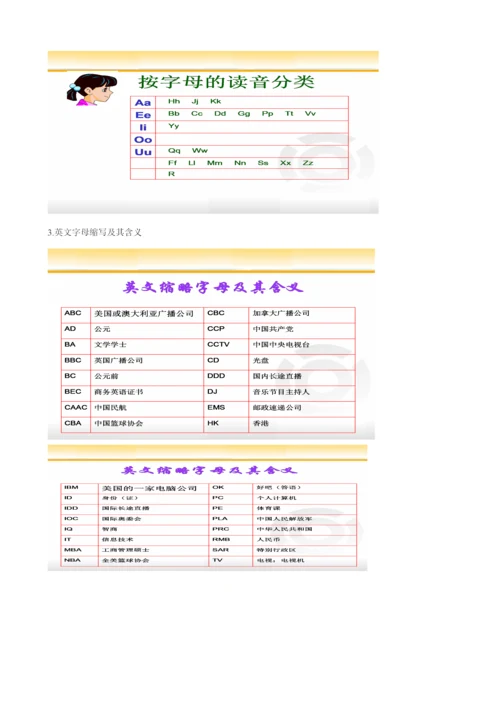Click the caption '3.英文字母缩写及其含义'
The image size is (500, 707).
(95, 232)
